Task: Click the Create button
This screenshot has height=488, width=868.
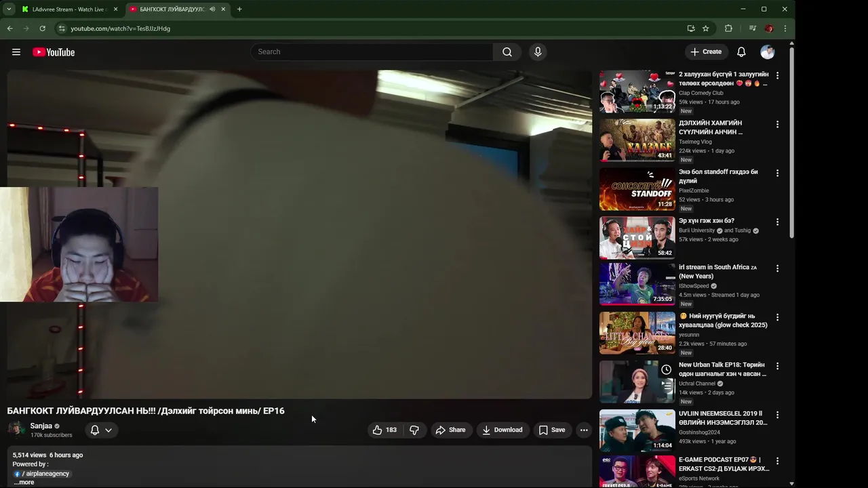Action: [706, 52]
